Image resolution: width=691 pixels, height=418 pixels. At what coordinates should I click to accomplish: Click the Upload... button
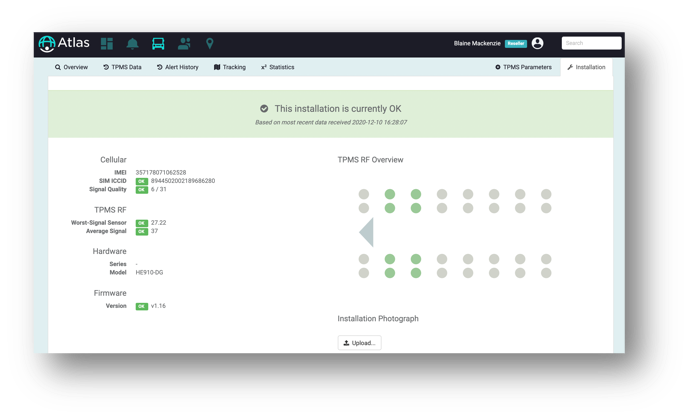(360, 343)
